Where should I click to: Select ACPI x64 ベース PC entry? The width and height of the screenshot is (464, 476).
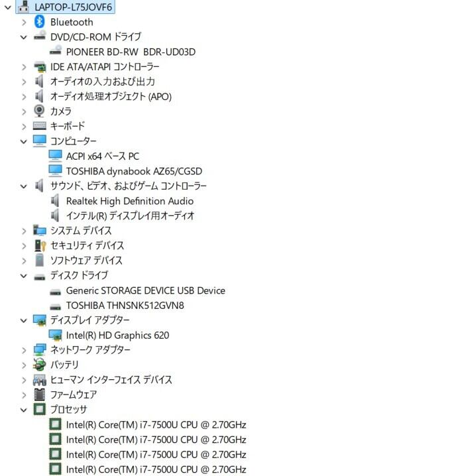point(103,156)
